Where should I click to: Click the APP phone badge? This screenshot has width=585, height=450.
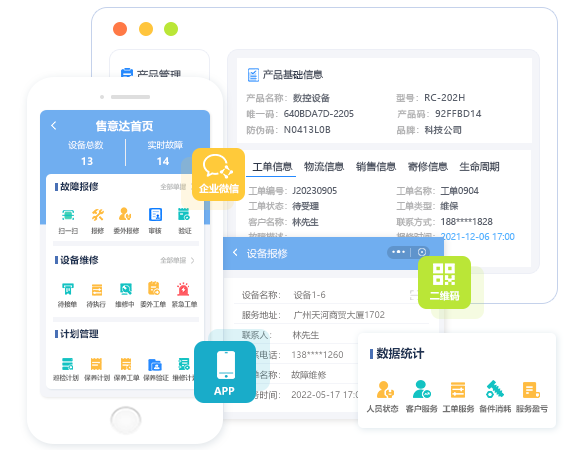225,372
